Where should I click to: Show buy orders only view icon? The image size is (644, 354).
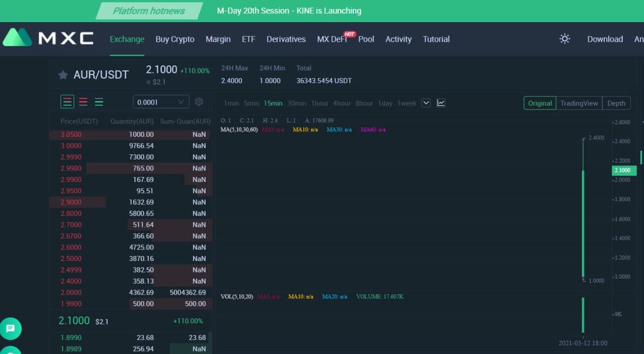99,102
